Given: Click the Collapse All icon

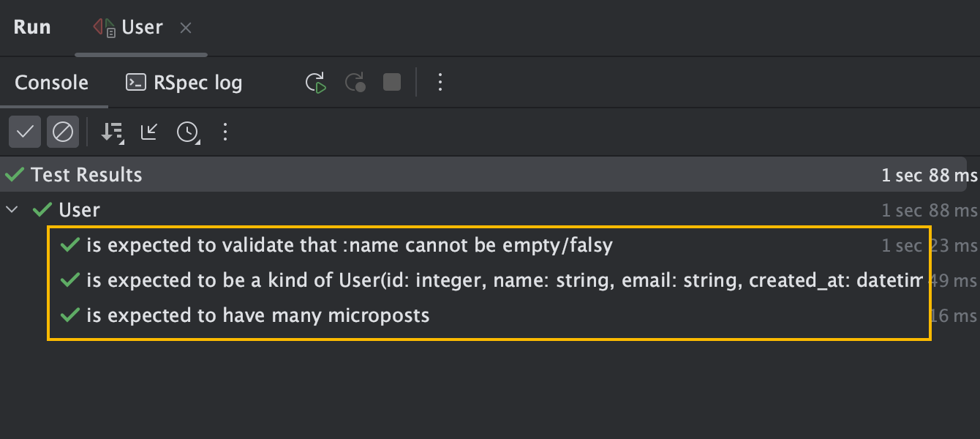Looking at the screenshot, I should tap(150, 132).
